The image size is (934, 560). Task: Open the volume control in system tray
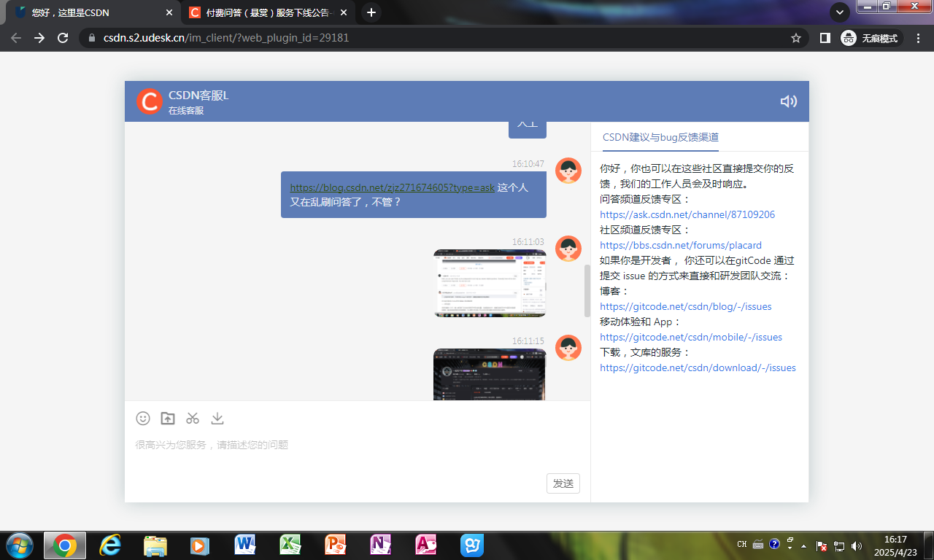(x=857, y=545)
